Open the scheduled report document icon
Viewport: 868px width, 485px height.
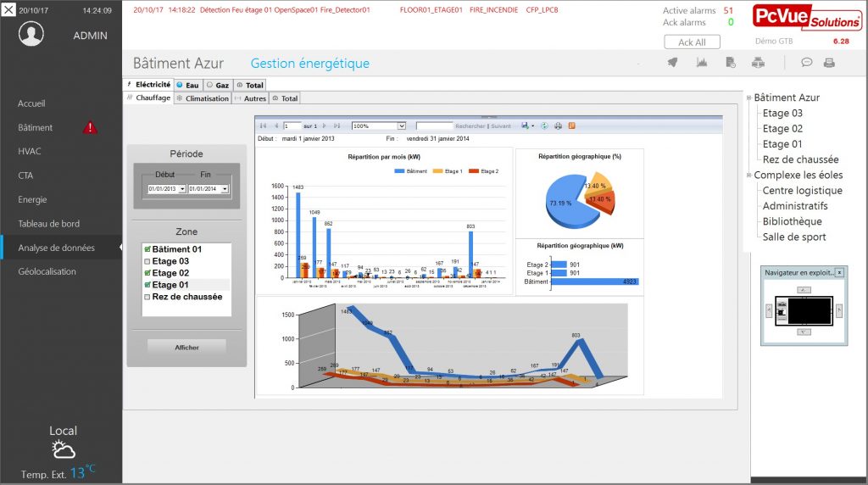click(731, 63)
